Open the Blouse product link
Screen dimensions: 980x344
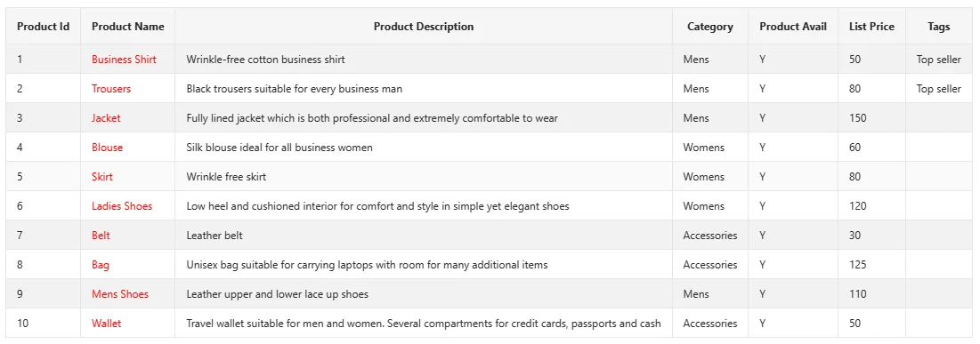[108, 148]
